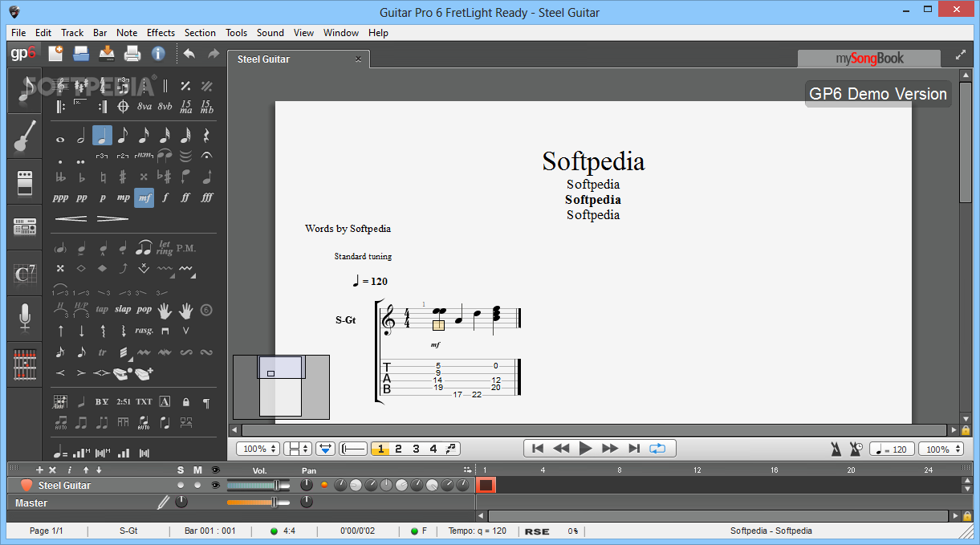This screenshot has width=980, height=545.
Task: Fast forward one bar
Action: click(610, 449)
